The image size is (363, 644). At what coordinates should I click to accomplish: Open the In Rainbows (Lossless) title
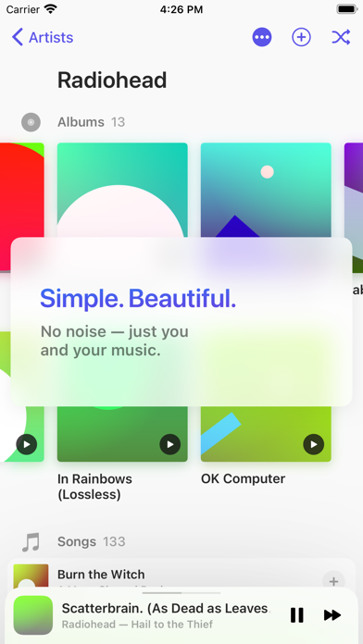(95, 487)
